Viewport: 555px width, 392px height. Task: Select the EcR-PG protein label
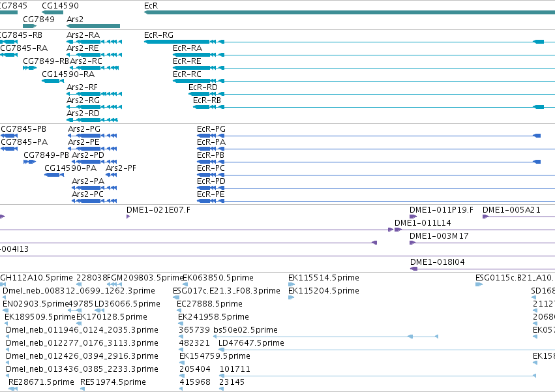pyautogui.click(x=211, y=129)
